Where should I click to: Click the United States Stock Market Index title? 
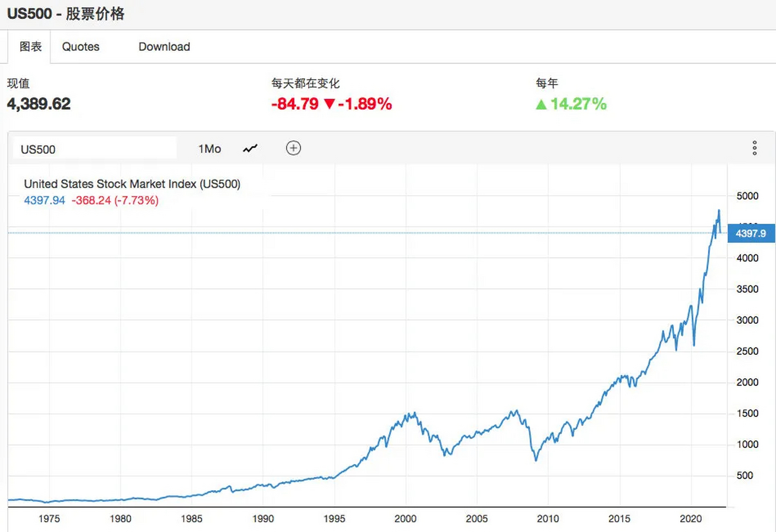132,184
